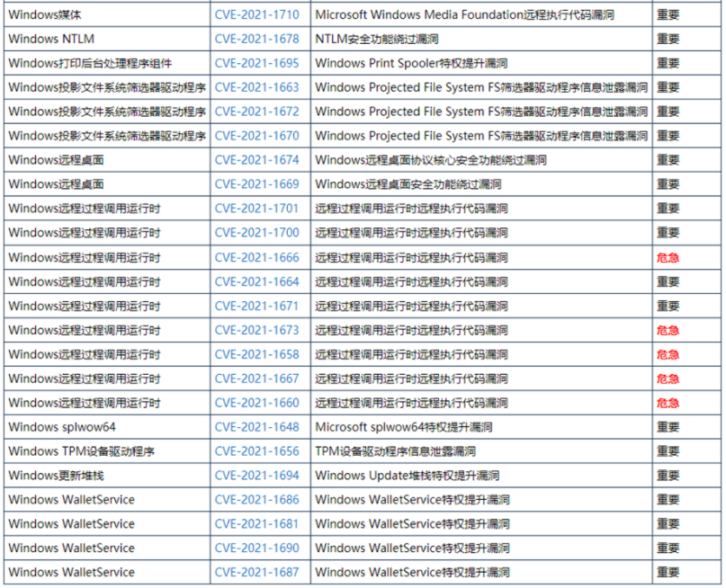
Task: Open the CVE-2021-1695 link
Action: point(257,63)
